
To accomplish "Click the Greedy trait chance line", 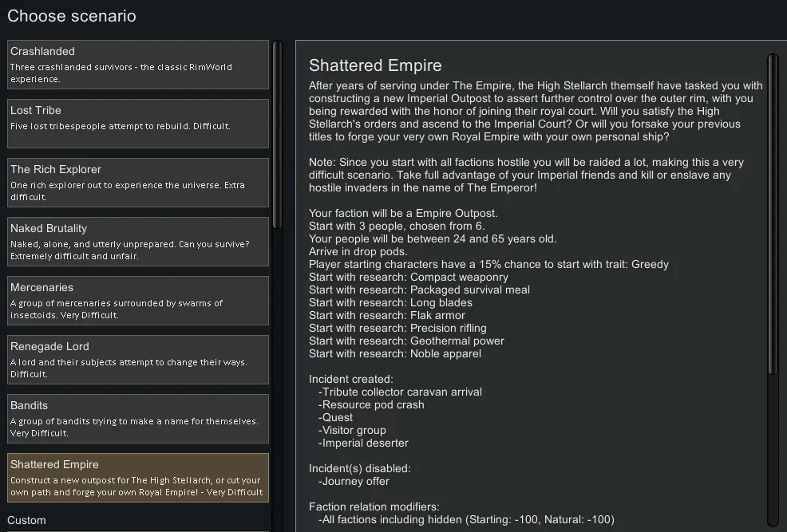I will pyautogui.click(x=488, y=264).
